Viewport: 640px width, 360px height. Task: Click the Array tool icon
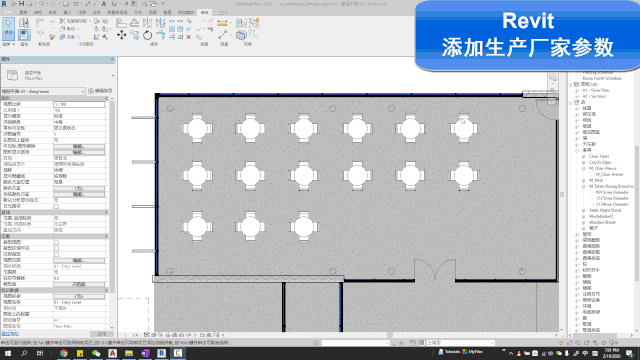point(172,29)
